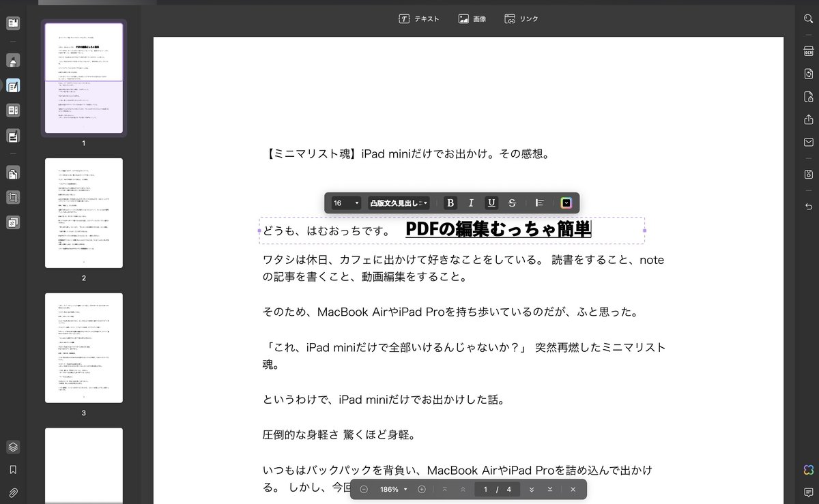This screenshot has width=819, height=504.
Task: Toggle Bold formatting in text toolbar
Action: [450, 203]
